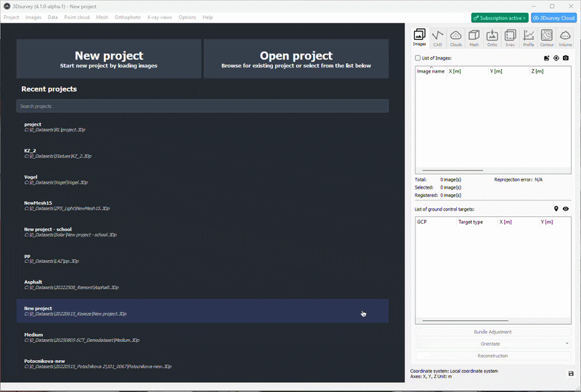Expand the Orientate dropdown arrow
The image size is (581, 392).
(x=566, y=344)
